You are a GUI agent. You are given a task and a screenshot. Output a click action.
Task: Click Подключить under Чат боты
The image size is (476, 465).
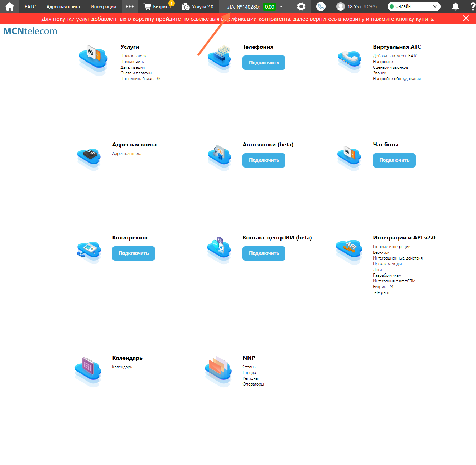point(394,160)
